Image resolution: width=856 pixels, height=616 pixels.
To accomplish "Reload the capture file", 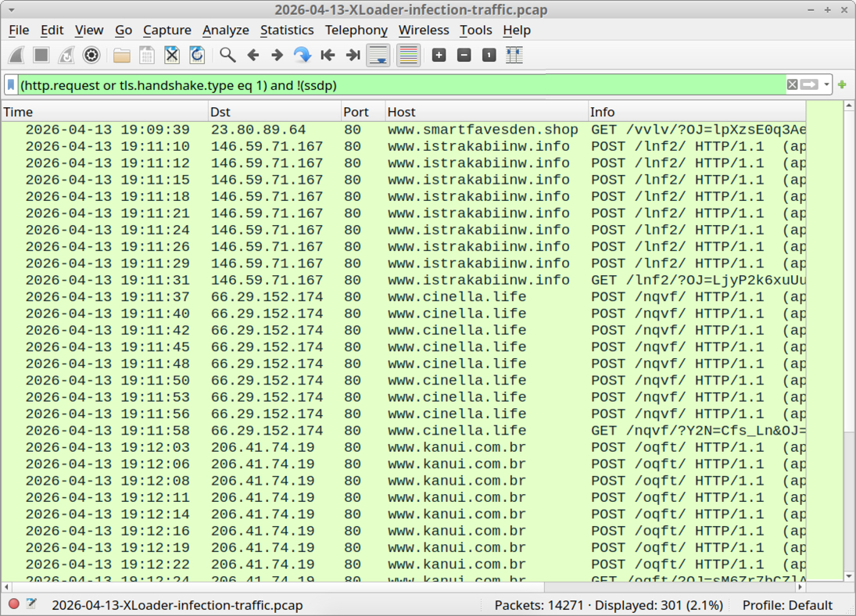I will (197, 56).
